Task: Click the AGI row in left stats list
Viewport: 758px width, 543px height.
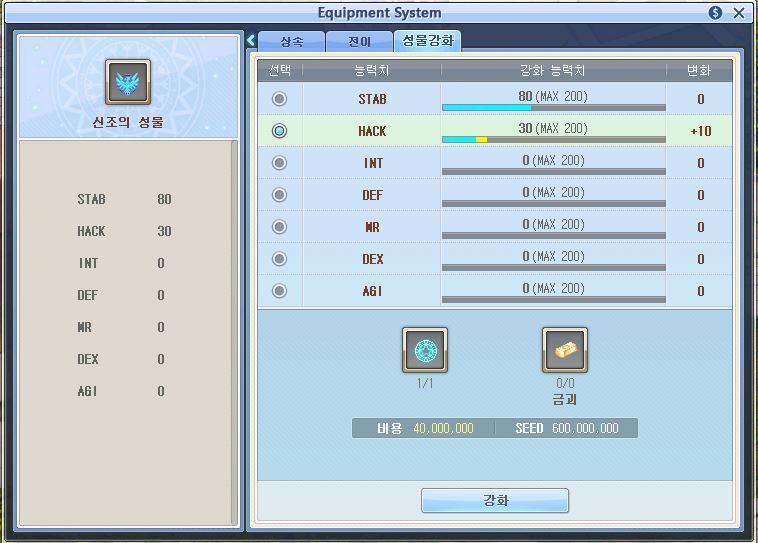Action: [121, 391]
